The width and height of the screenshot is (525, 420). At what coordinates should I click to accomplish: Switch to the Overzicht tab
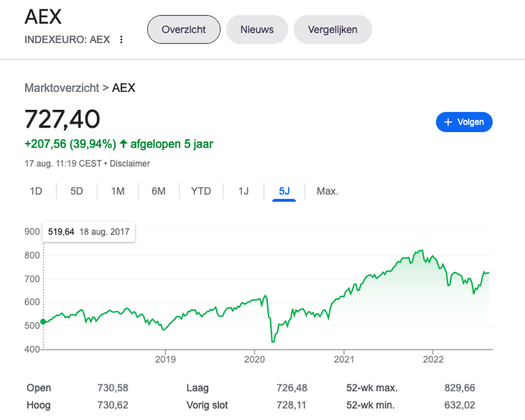click(184, 29)
